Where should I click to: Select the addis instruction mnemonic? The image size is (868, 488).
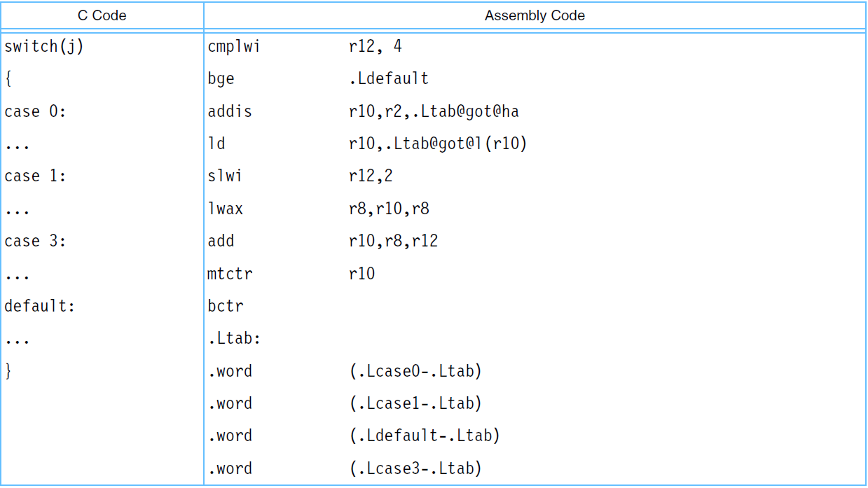pyautogui.click(x=230, y=111)
